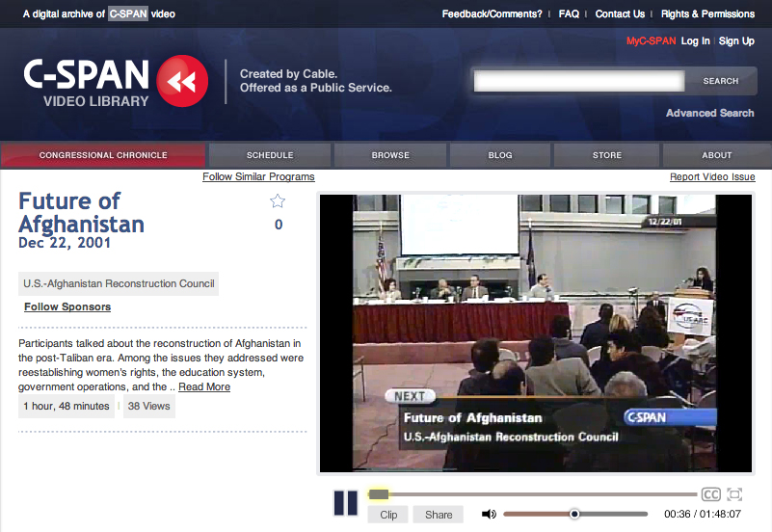
Task: Report Video Issue link
Action: (712, 176)
